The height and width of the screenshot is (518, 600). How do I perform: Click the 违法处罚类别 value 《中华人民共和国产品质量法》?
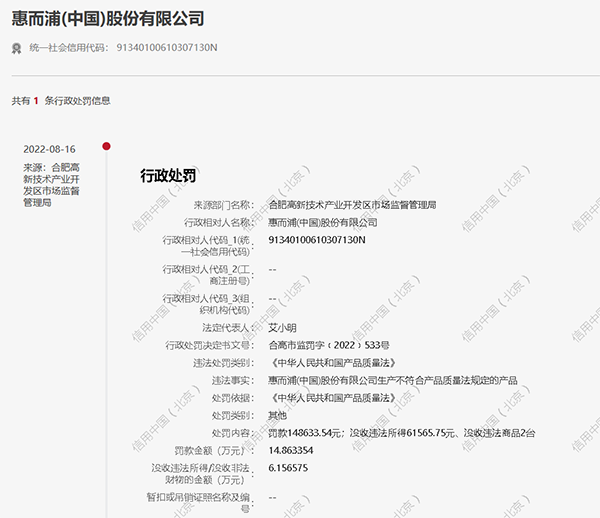tap(332, 363)
